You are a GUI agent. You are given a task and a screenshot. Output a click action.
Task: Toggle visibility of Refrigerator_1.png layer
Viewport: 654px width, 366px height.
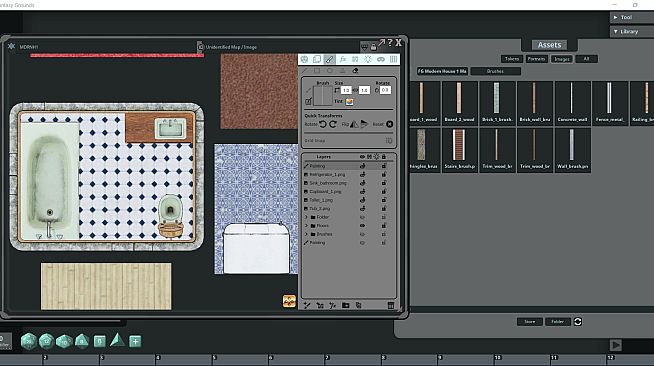point(363,175)
